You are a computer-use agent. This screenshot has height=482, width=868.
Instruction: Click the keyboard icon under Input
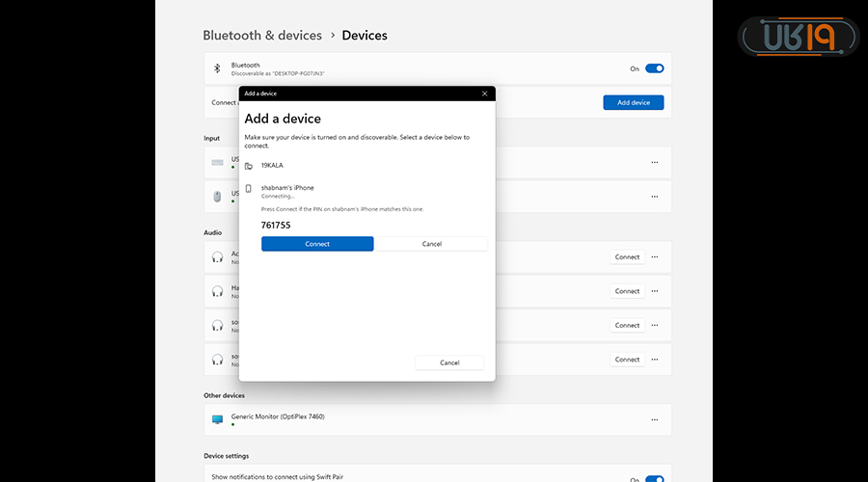[x=217, y=162]
